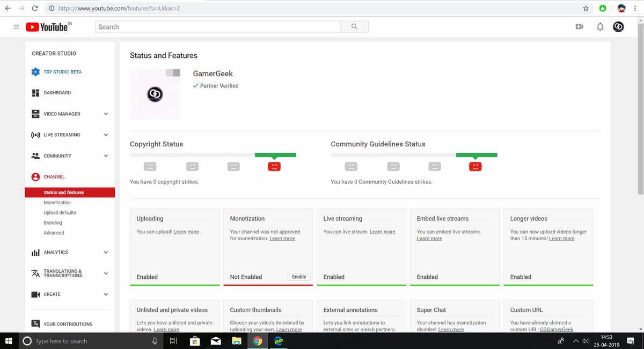This screenshot has height=349, width=644.
Task: Click the Try Studio Beta gear icon
Action: (35, 72)
